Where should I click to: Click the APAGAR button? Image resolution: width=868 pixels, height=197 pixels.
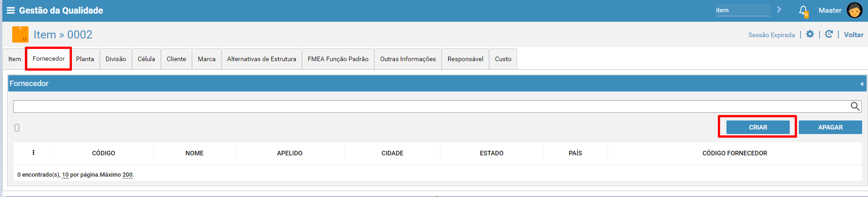(x=830, y=127)
